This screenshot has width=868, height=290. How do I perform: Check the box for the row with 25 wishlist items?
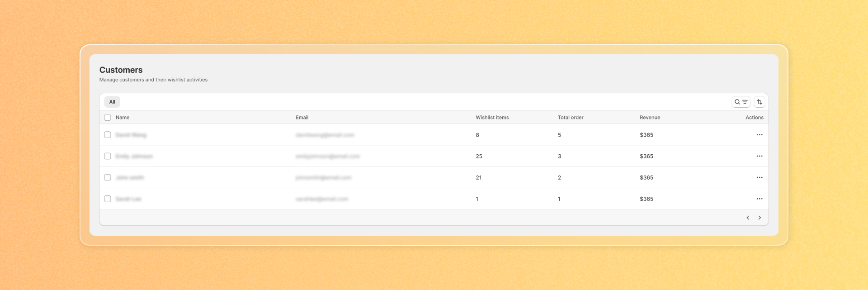[x=108, y=156]
